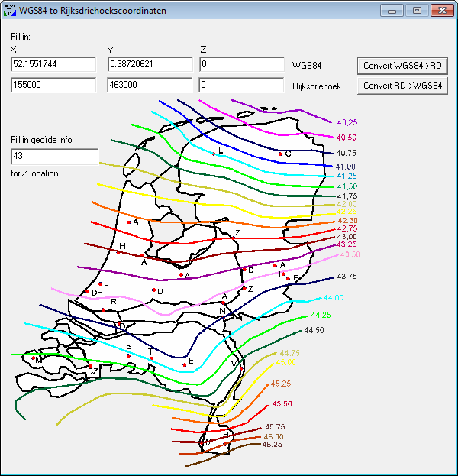Viewport: 458px width, 476px height.
Task: Click the 43.75 geoid contour label
Action: [347, 276]
